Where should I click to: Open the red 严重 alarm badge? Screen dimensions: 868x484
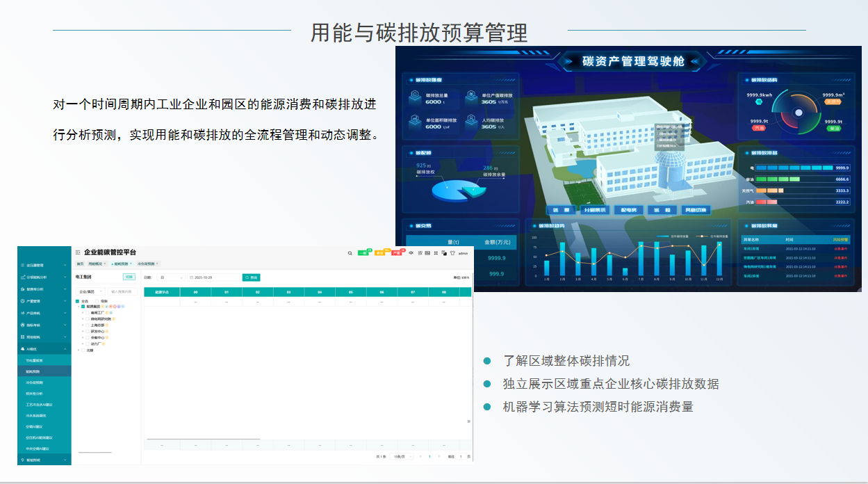(398, 253)
